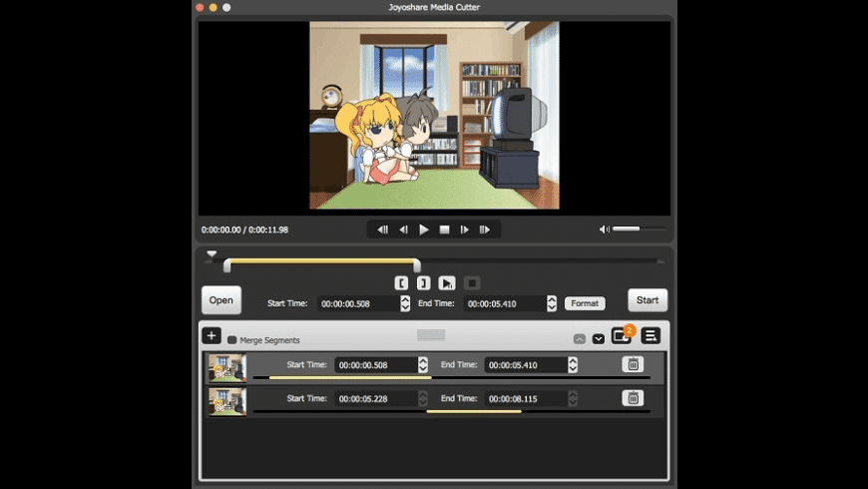Start the cutting process

pyautogui.click(x=648, y=300)
